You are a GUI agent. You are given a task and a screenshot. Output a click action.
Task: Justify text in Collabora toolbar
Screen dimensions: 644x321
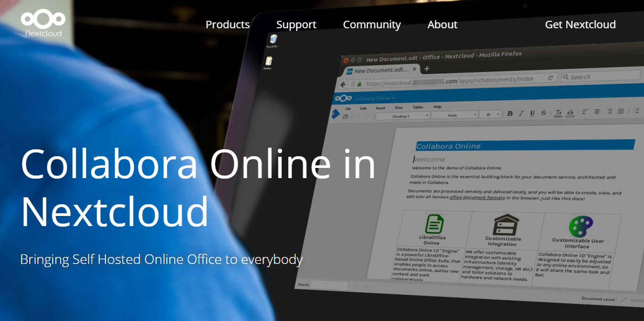pos(621,111)
